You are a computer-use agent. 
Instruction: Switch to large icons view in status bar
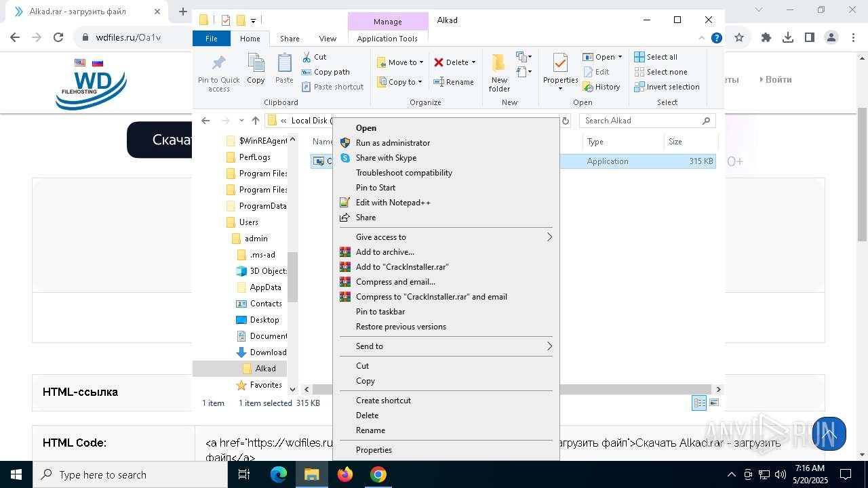(x=713, y=403)
